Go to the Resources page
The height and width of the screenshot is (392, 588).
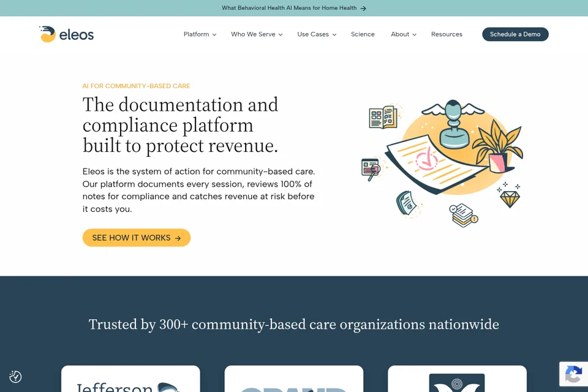(447, 34)
